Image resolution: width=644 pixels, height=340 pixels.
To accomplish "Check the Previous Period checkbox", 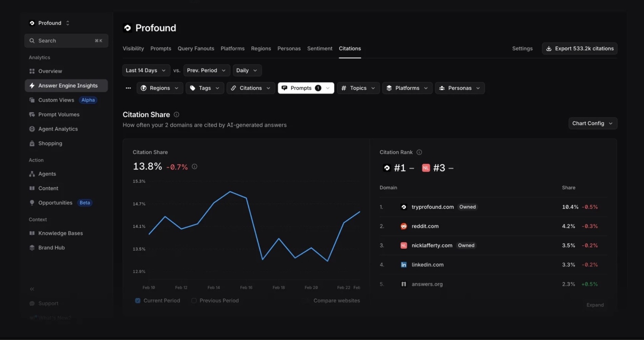I will [x=194, y=300].
